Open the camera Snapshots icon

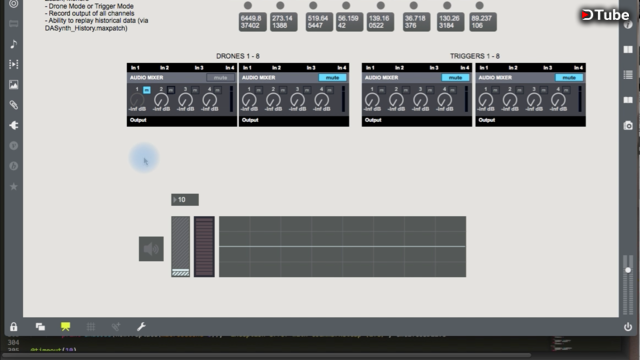(x=628, y=126)
